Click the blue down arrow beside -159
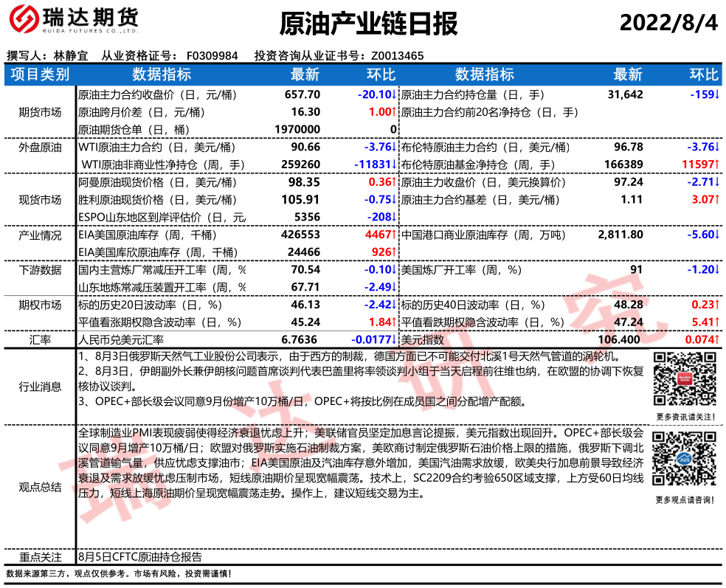 [716, 95]
